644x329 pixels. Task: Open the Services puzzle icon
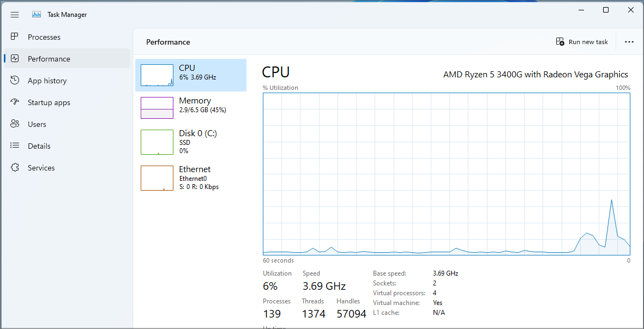click(15, 167)
